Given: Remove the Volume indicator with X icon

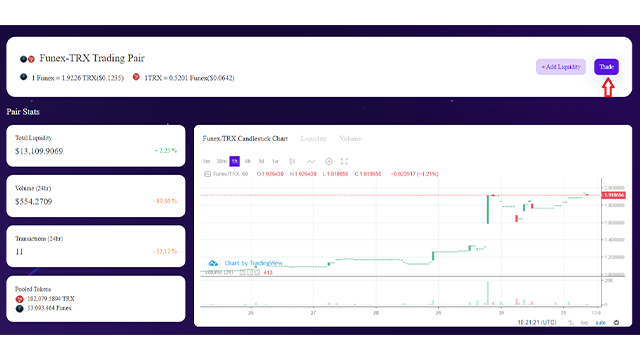Looking at the screenshot, I should click(257, 272).
